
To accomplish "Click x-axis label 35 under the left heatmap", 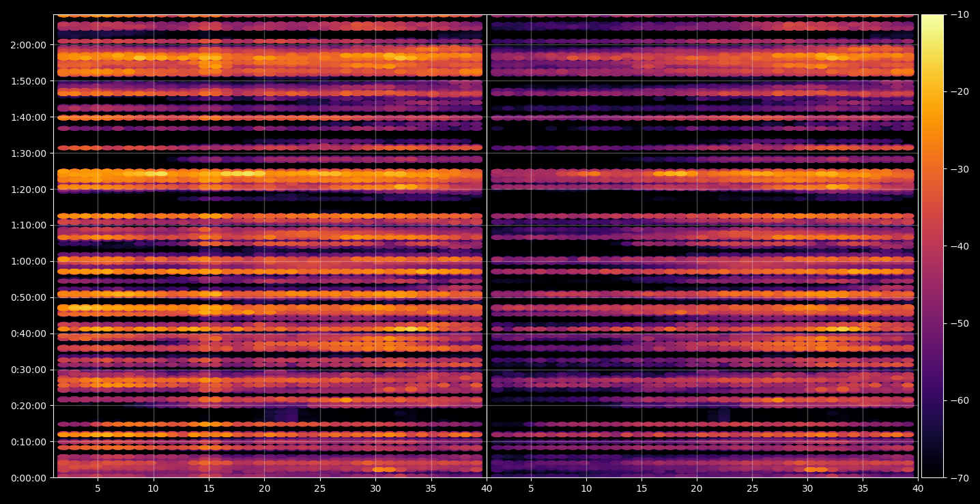I will (x=431, y=488).
